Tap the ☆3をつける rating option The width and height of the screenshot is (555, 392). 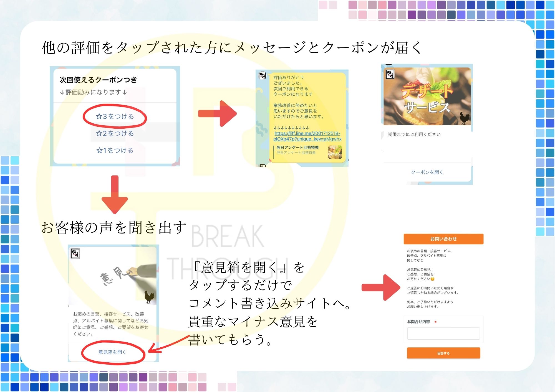coord(115,116)
